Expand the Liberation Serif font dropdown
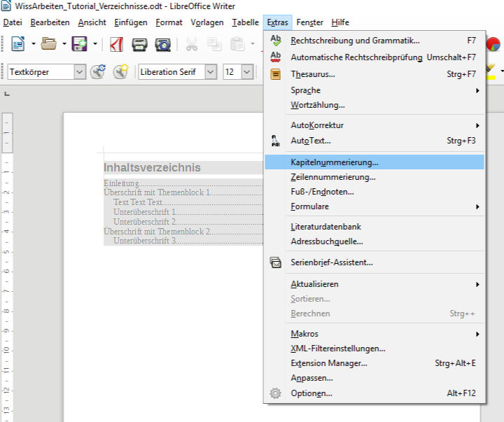Screen dimensions: 504x422 [211, 71]
